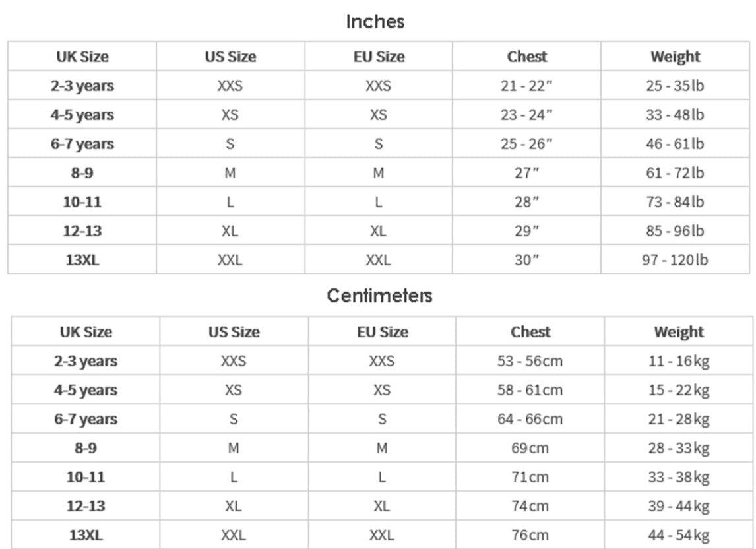Viewport: 756px width, 549px height.
Task: Select the 85 - 96lb weight cell
Action: click(675, 231)
